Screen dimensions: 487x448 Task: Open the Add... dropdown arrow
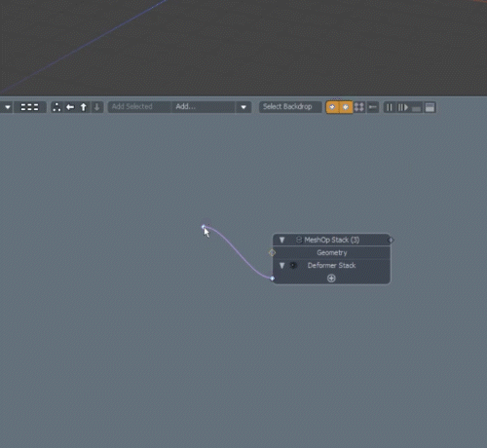[x=243, y=107]
